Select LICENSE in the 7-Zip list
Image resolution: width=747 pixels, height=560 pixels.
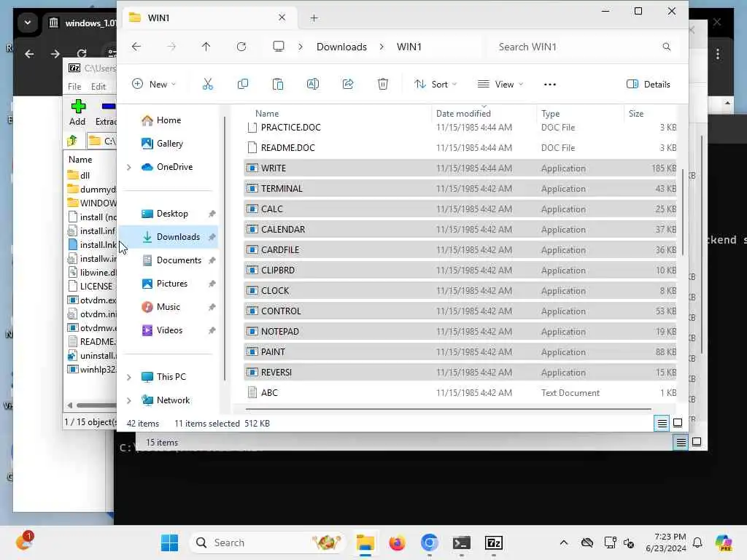91,286
